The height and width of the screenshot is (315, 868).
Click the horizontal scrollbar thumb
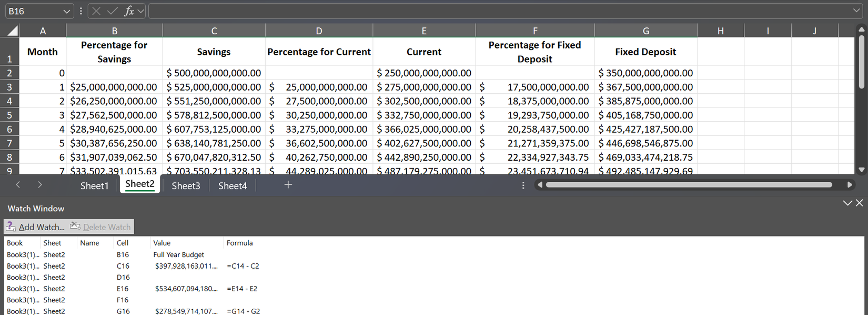coord(689,185)
